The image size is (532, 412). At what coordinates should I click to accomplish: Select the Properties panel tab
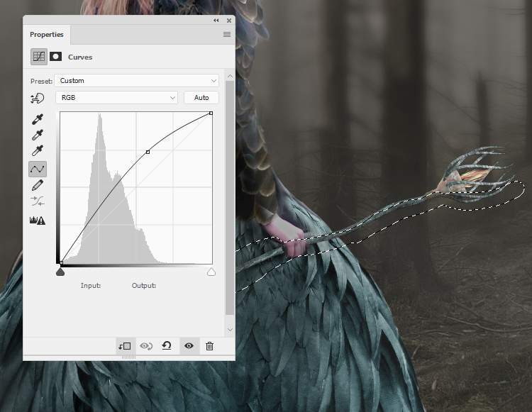click(47, 35)
